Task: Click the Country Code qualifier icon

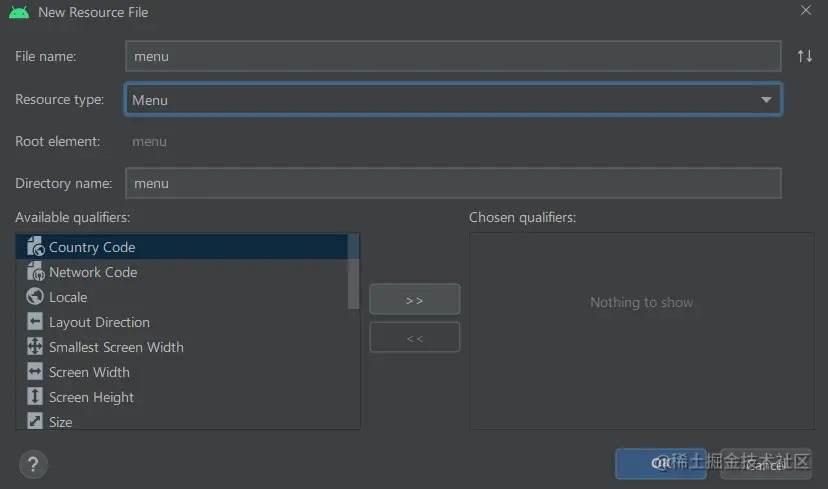Action: click(x=35, y=246)
